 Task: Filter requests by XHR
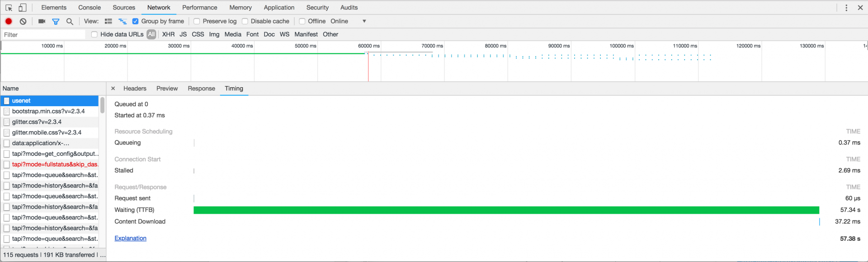click(168, 34)
